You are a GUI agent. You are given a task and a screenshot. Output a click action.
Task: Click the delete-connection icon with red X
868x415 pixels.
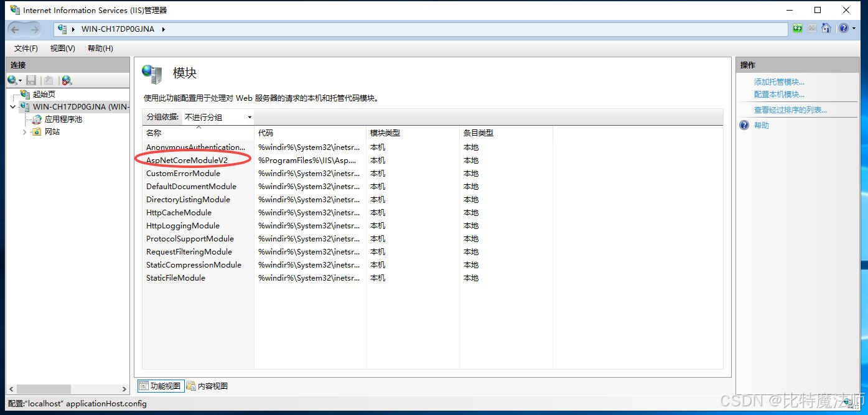coord(67,80)
